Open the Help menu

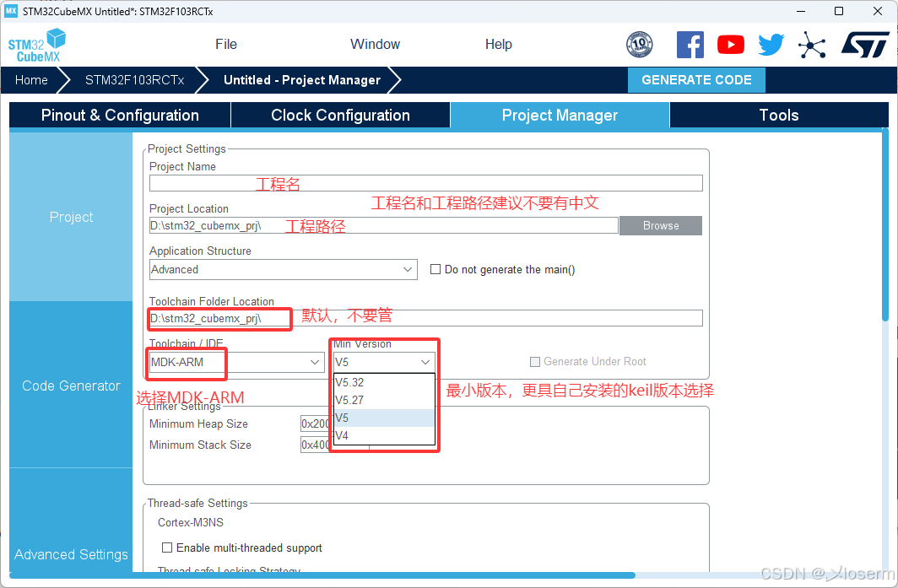tap(498, 44)
